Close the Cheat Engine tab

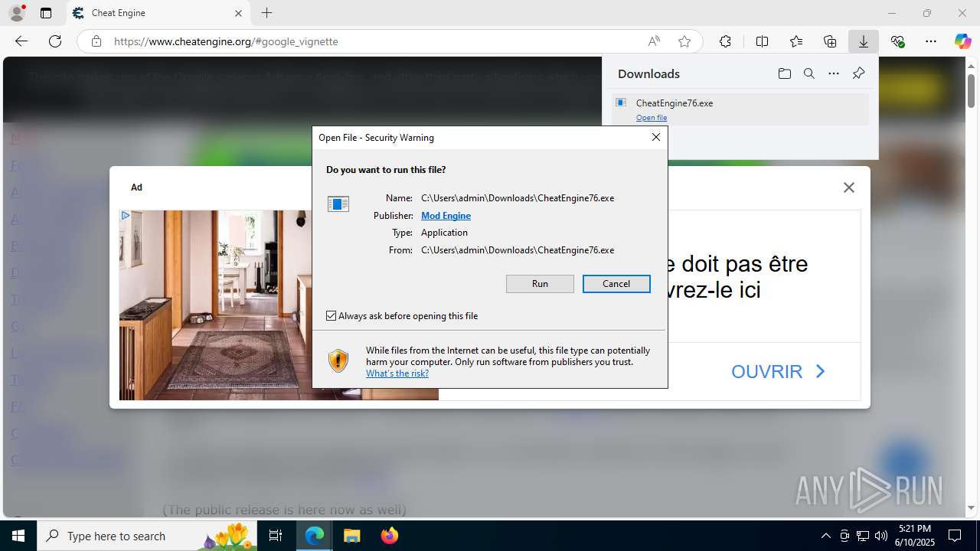coord(238,13)
